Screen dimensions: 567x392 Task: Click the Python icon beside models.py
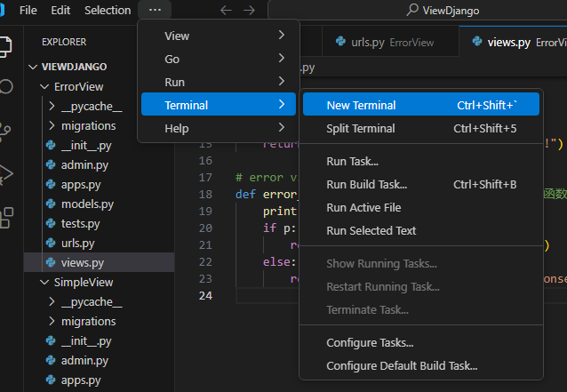tap(51, 204)
